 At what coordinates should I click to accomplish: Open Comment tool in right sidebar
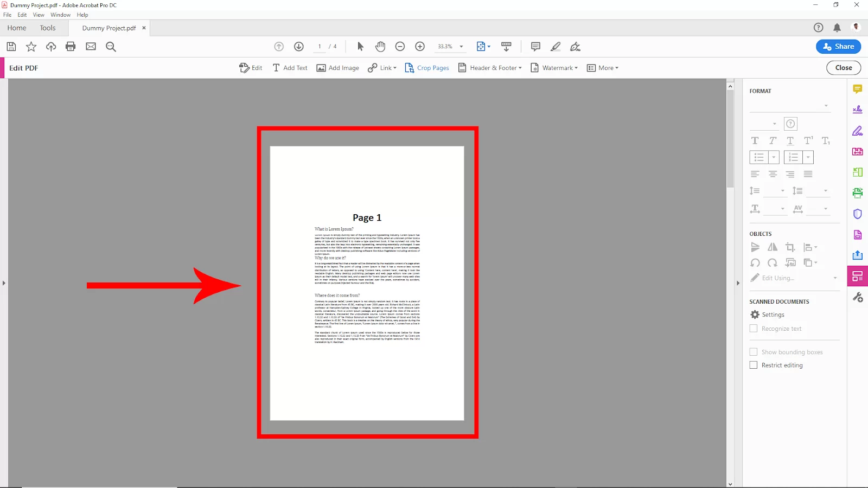click(858, 89)
